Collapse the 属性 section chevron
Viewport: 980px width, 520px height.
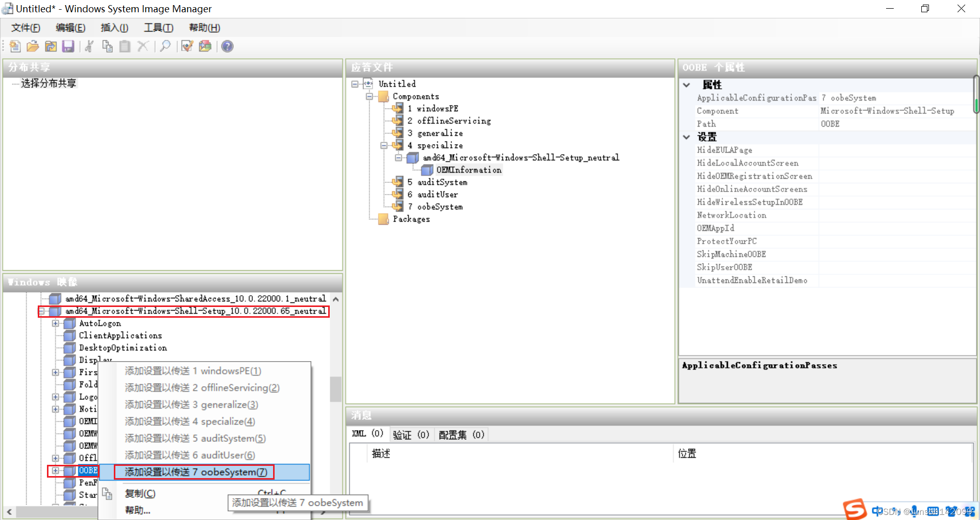click(687, 85)
